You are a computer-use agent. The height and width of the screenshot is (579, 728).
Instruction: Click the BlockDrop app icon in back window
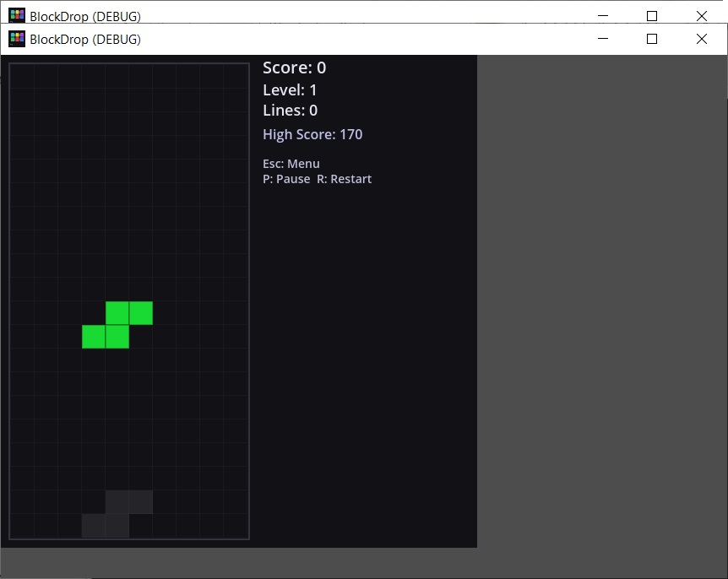(17, 15)
